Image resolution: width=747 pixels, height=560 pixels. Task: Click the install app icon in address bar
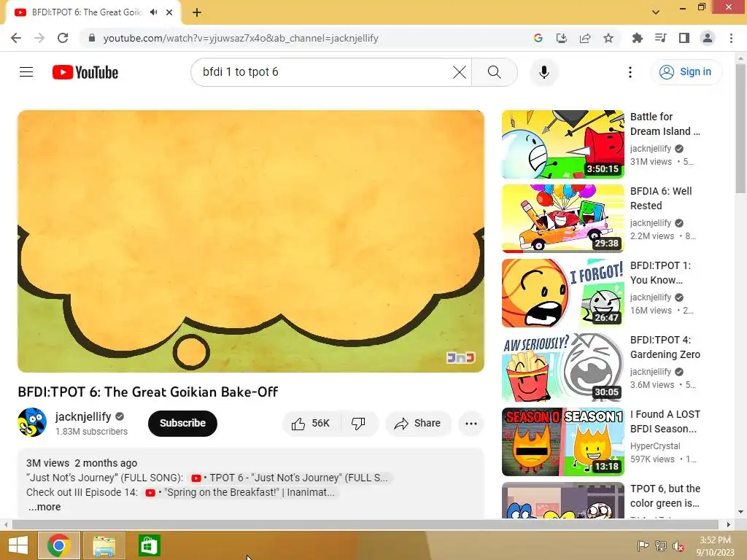pyautogui.click(x=562, y=38)
